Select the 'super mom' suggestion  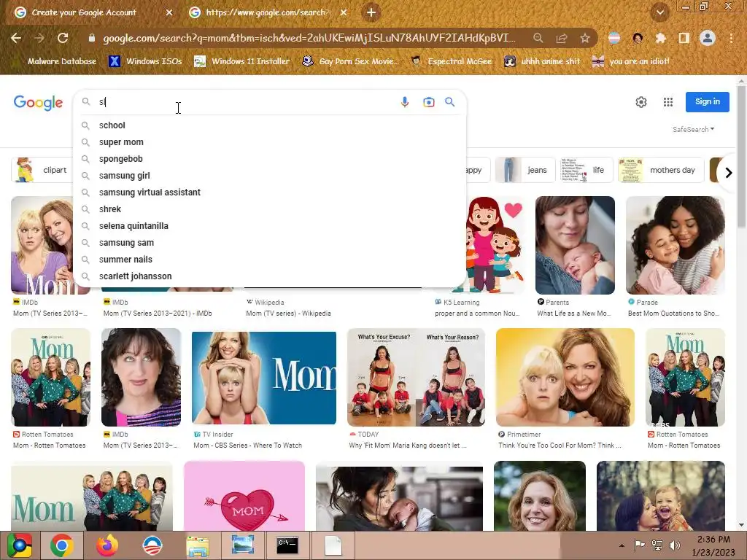[x=270, y=142]
